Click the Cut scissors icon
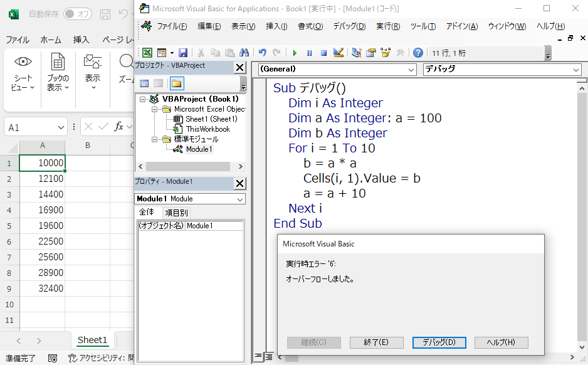The height and width of the screenshot is (365, 588). click(x=201, y=53)
